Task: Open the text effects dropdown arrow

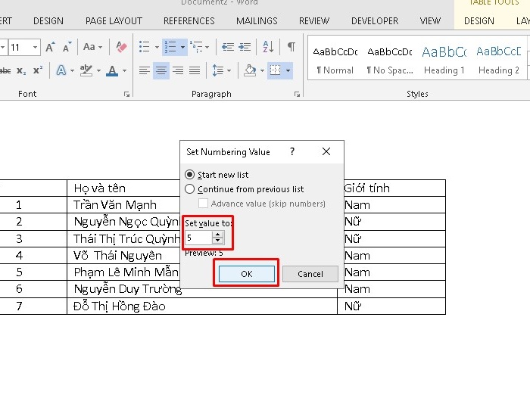Action: tap(72, 70)
